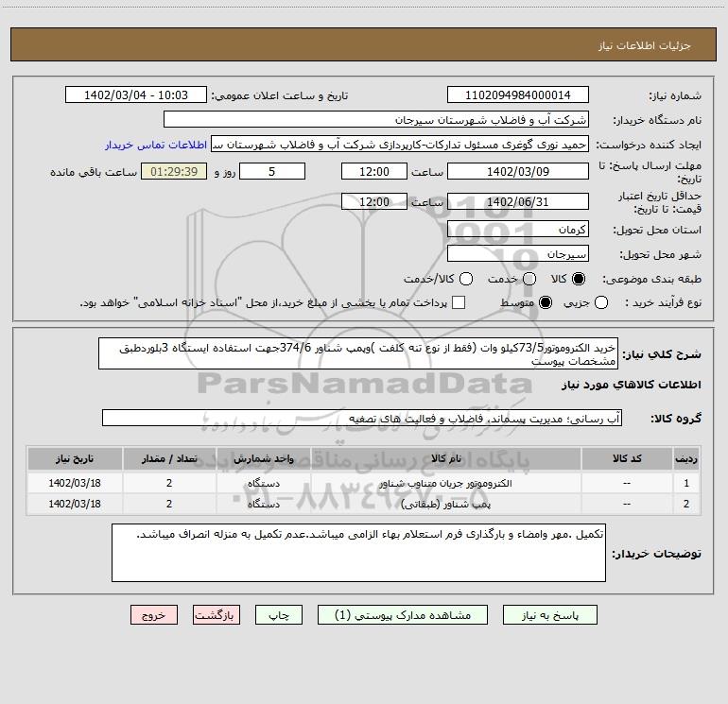Click quantity 2 in الکتروموتور row
The height and width of the screenshot is (704, 728).
169,483
